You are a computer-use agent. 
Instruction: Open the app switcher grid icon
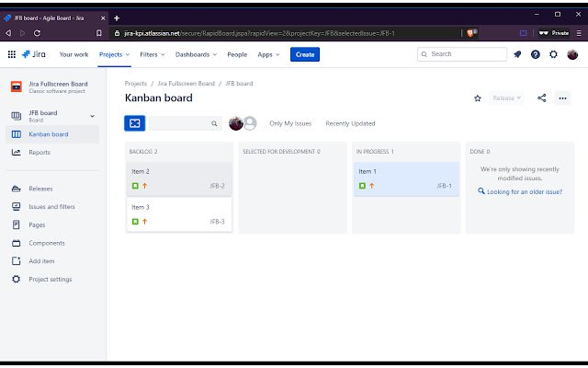12,54
